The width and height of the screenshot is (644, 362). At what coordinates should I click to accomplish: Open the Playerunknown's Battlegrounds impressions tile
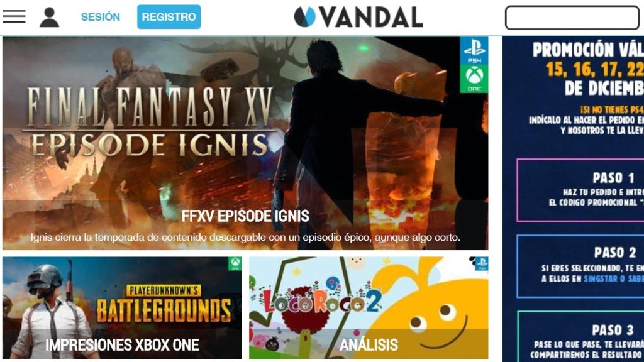pyautogui.click(x=122, y=308)
